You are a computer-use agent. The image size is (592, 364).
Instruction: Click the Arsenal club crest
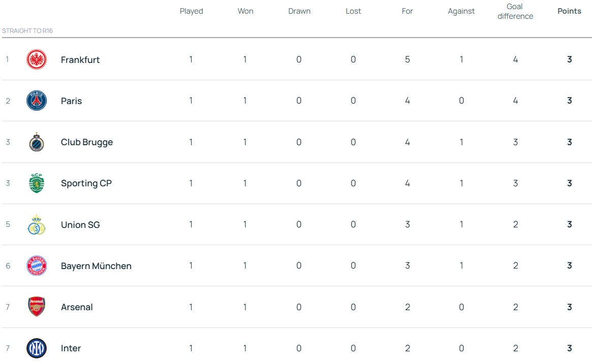[37, 307]
